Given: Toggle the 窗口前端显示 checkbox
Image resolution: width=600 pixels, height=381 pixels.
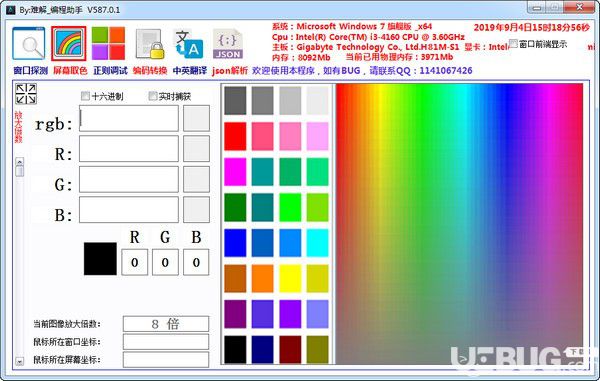Looking at the screenshot, I should point(513,43).
